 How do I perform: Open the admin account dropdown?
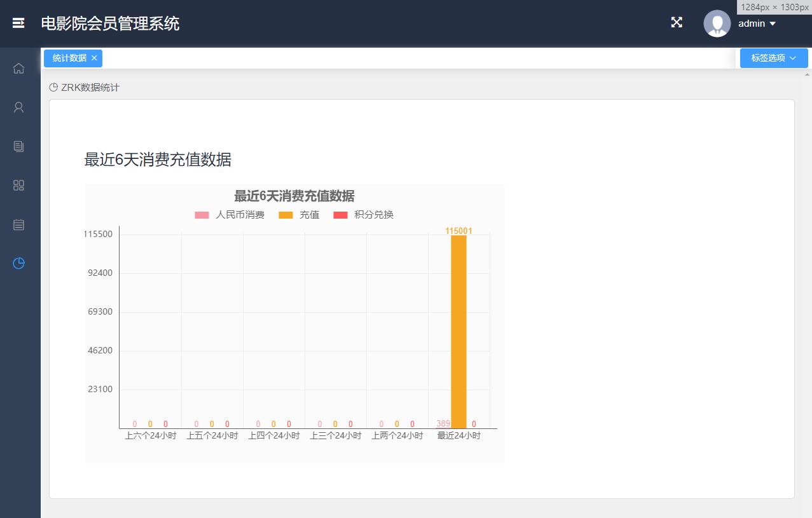click(x=757, y=24)
